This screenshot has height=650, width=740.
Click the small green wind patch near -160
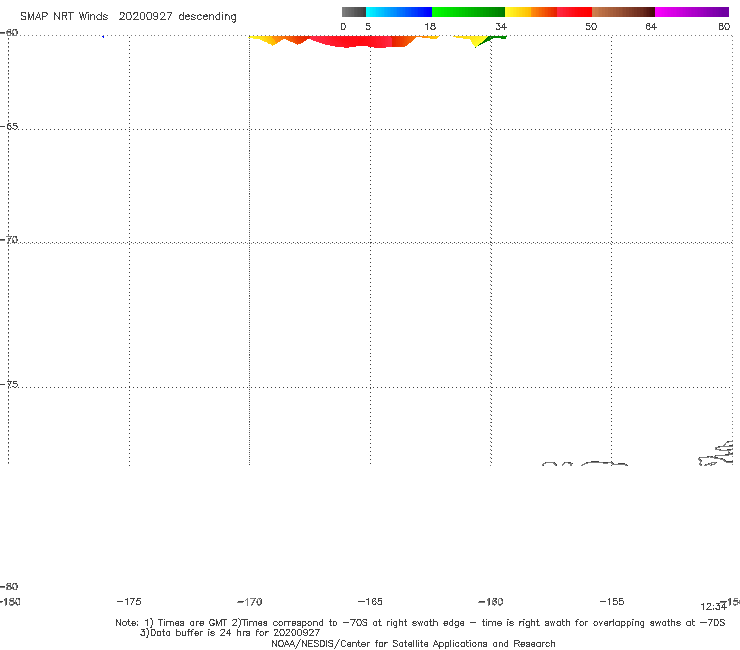pyautogui.click(x=493, y=39)
